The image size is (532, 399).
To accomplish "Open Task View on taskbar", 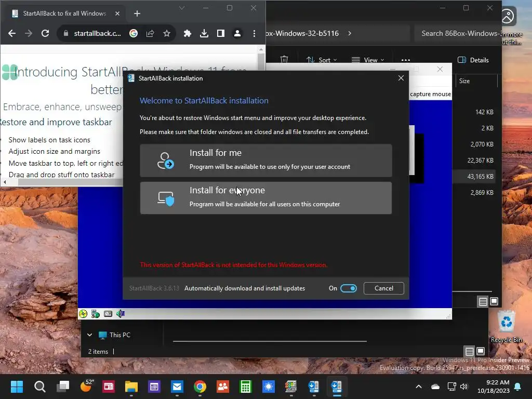I will point(63,387).
